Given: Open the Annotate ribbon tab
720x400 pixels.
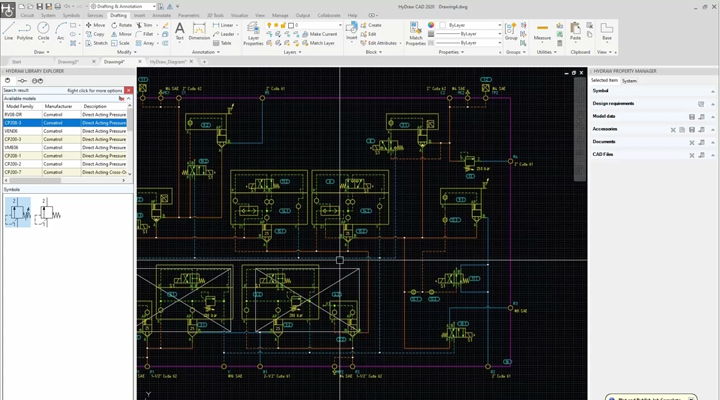Looking at the screenshot, I should click(161, 15).
